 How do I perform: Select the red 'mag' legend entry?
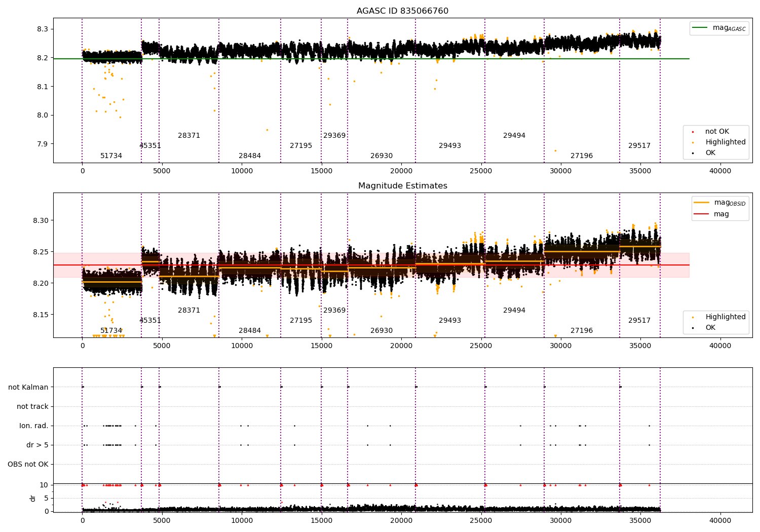tap(711, 214)
